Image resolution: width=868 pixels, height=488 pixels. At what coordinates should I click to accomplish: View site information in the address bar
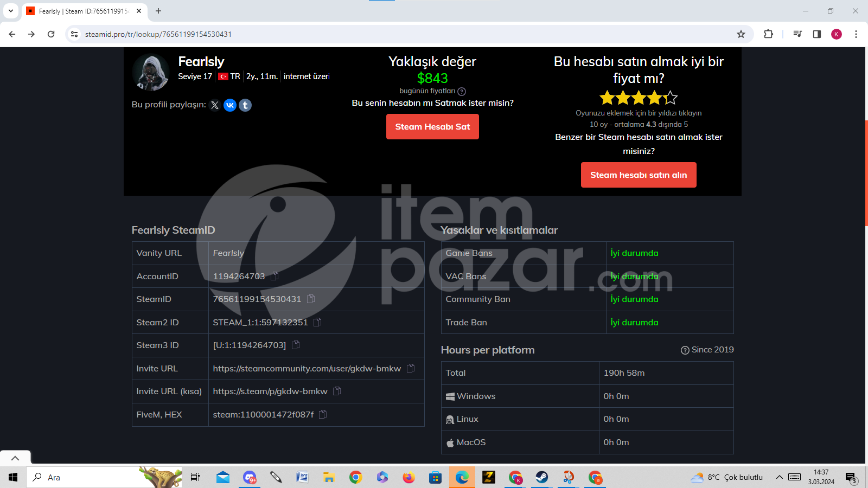(74, 34)
